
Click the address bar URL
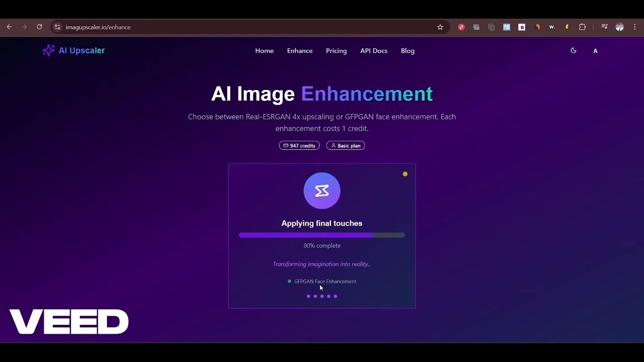[x=98, y=27]
